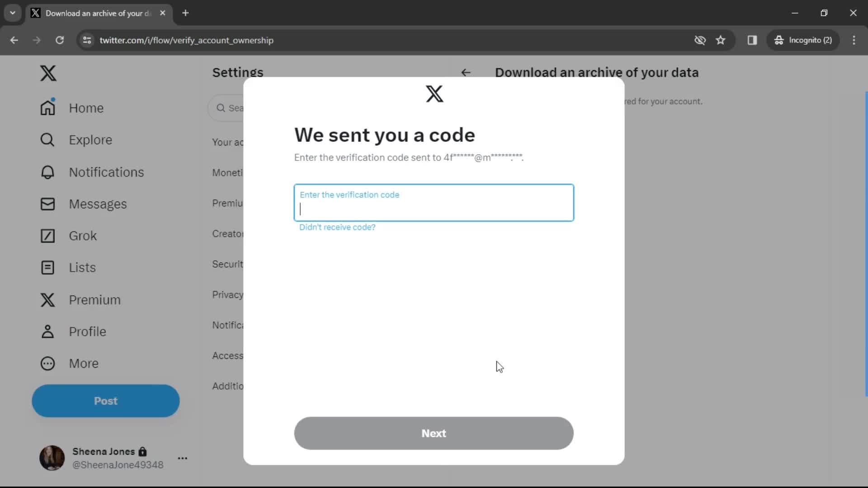Click the browser back navigation arrow

point(14,40)
